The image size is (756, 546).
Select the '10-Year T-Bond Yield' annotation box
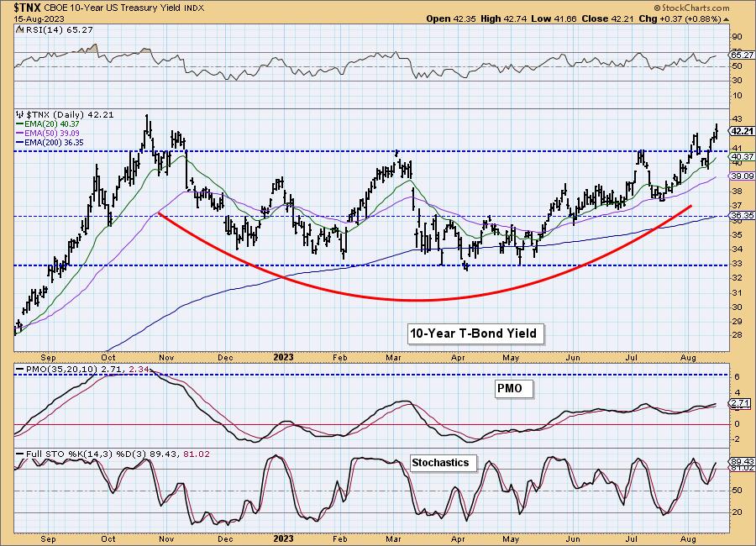pos(475,333)
